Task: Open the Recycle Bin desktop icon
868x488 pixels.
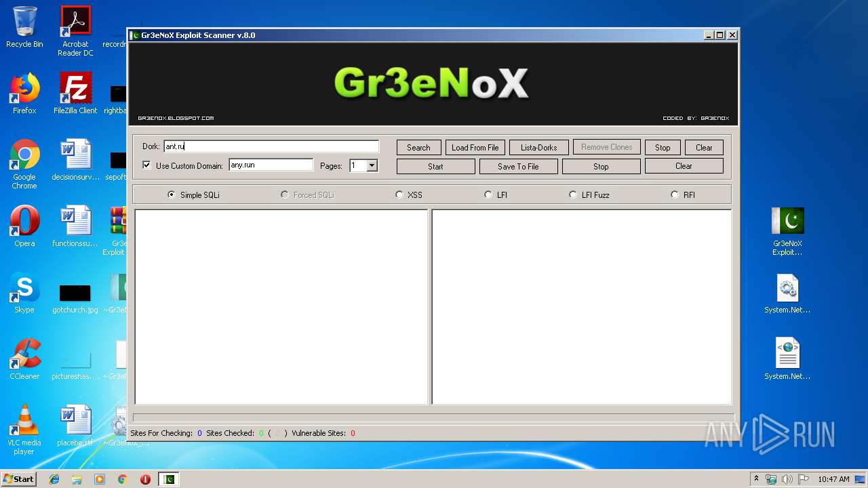Action: (24, 27)
